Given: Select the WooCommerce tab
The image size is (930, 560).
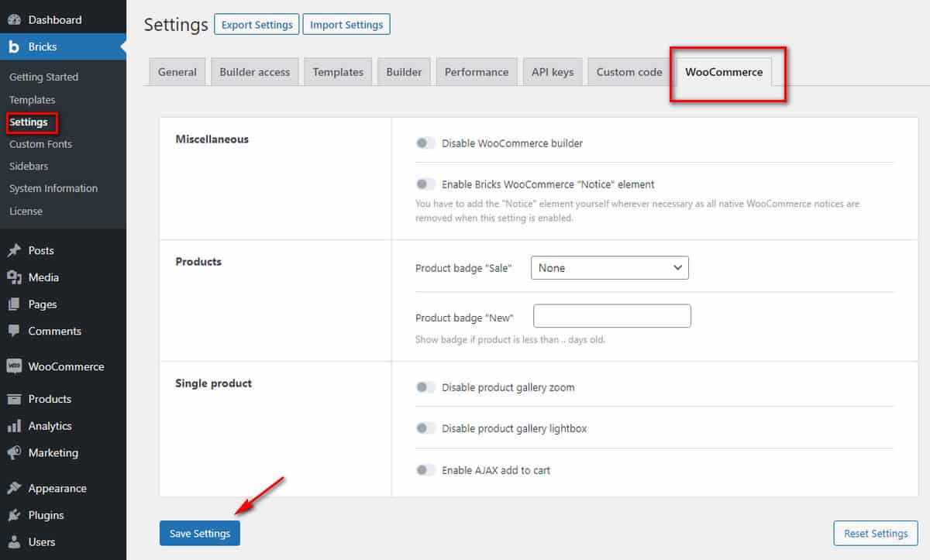Looking at the screenshot, I should 724,72.
